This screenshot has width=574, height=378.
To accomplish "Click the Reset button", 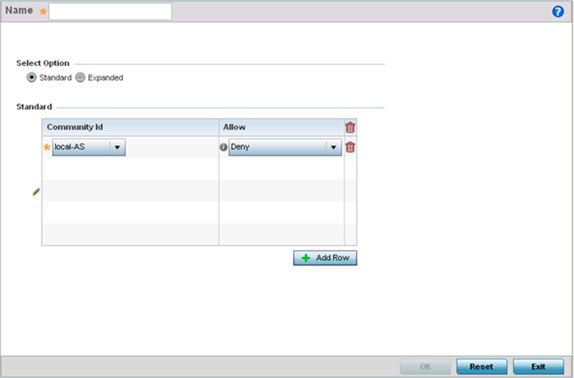I will 482,366.
